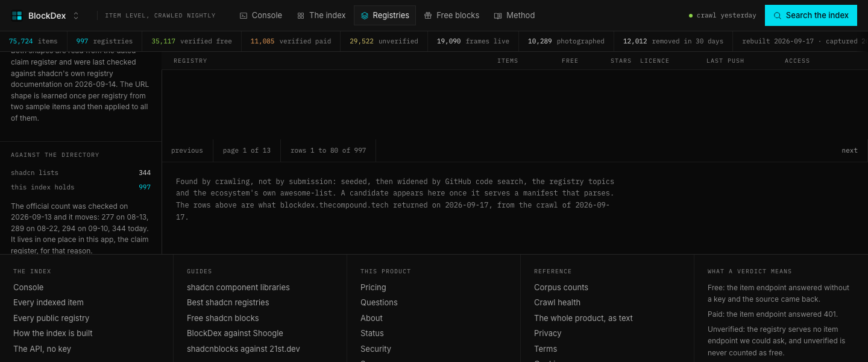Open the How the index is built link
This screenshot has width=868, height=362.
(53, 334)
